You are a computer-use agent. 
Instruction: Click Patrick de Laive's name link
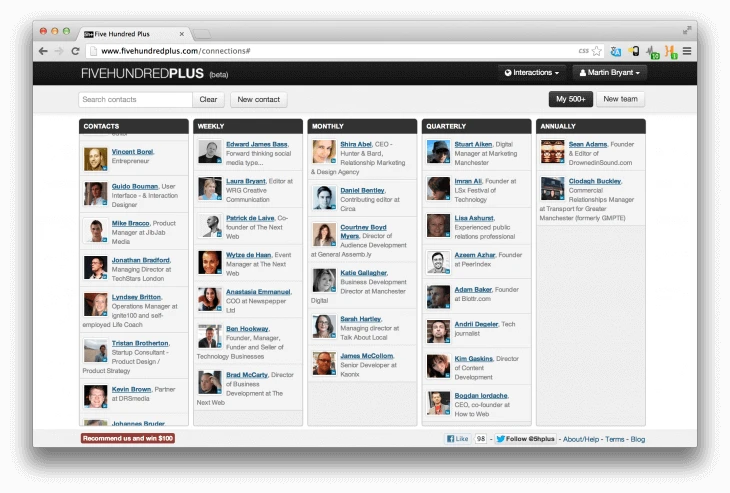point(250,218)
